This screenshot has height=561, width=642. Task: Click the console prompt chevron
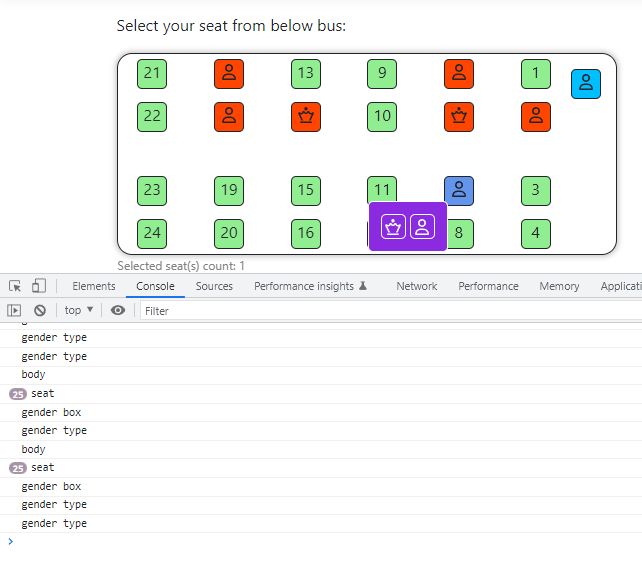[11, 541]
